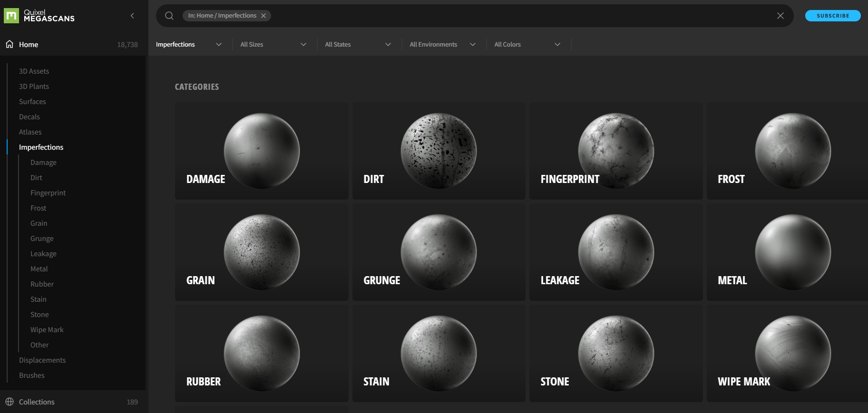Select Stone subcategory in sidebar
Screen dimensions: 868x413
[x=39, y=314]
